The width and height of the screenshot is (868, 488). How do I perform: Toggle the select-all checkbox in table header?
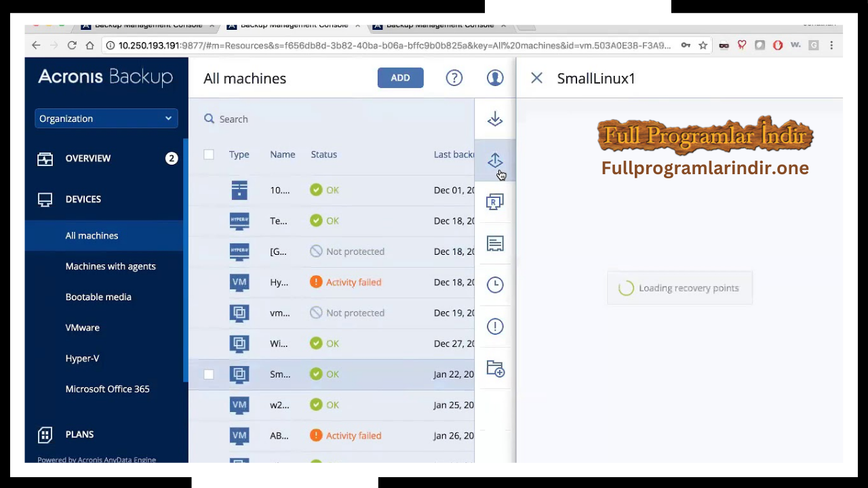pos(209,155)
